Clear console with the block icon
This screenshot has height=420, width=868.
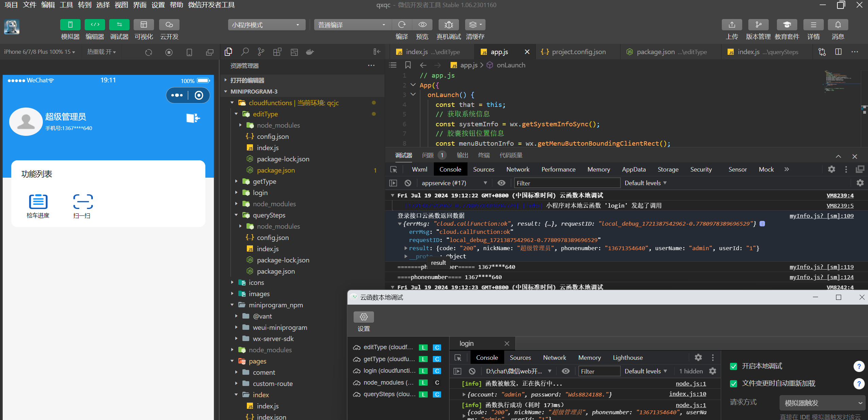coord(408,183)
